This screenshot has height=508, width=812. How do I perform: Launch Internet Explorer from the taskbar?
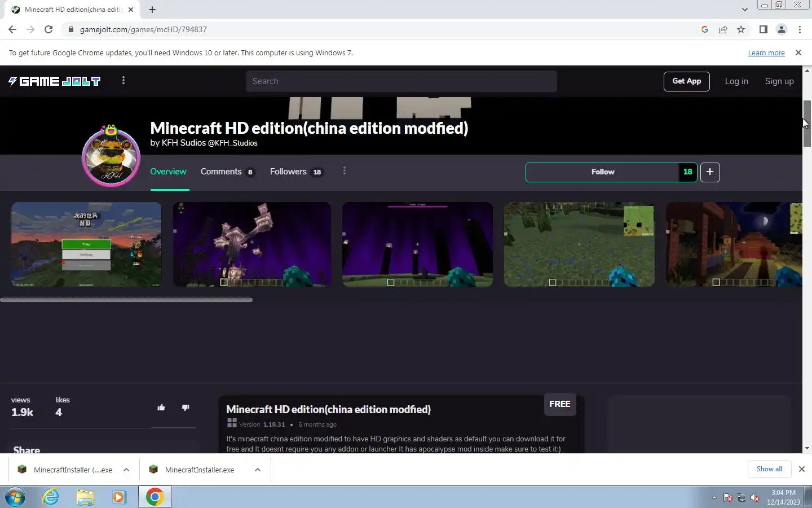pos(51,497)
